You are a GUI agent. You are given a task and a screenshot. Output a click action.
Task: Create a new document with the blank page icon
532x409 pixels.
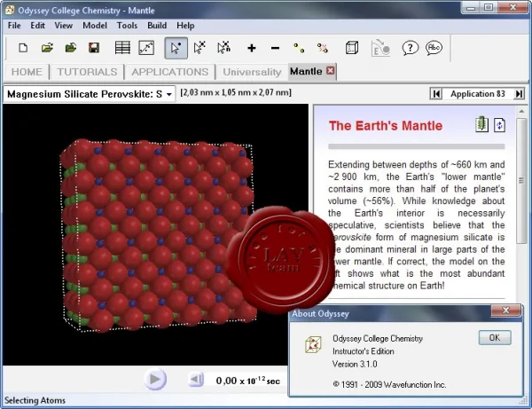click(23, 48)
